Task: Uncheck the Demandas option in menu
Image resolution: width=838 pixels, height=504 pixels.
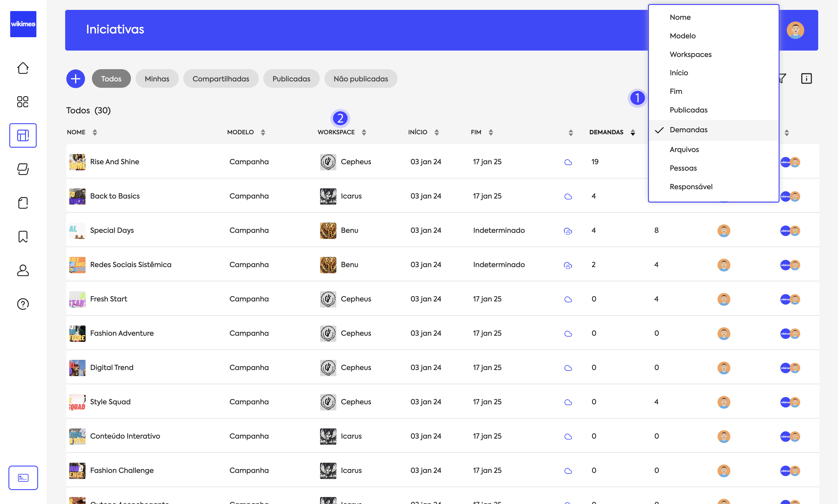Action: pyautogui.click(x=688, y=130)
